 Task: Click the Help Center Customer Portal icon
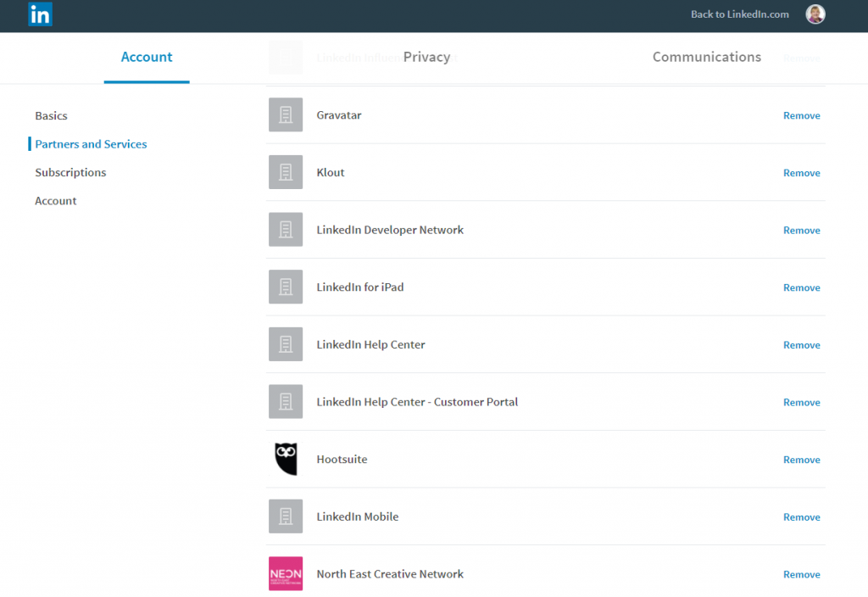point(286,401)
